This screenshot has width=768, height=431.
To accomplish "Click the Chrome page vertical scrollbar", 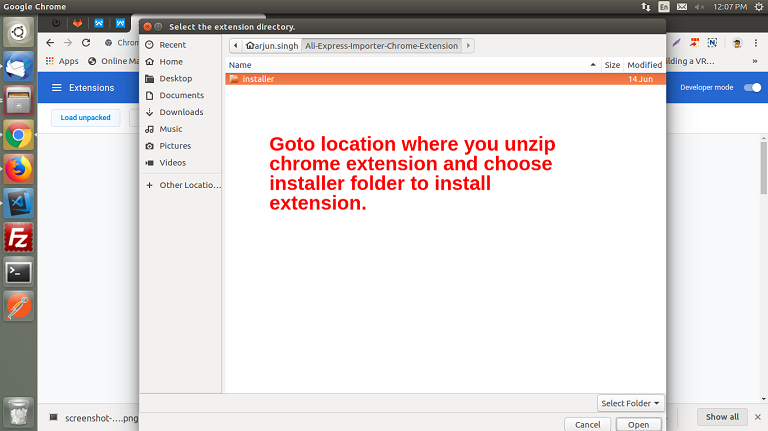I will click(x=763, y=168).
